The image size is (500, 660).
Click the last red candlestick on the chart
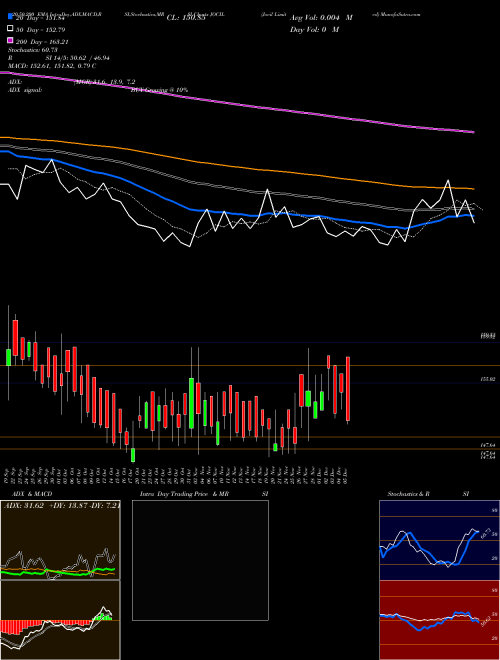coord(348,389)
